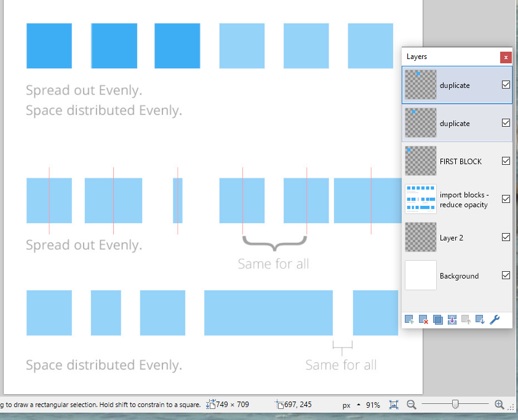This screenshot has height=420, width=518.
Task: Toggle the Background layer visibility checkbox
Action: [506, 275]
